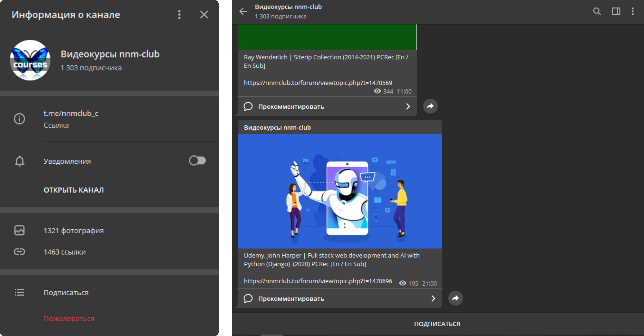Click the red Пожаловаться report option
Image resolution: width=644 pixels, height=336 pixels.
[x=69, y=319]
